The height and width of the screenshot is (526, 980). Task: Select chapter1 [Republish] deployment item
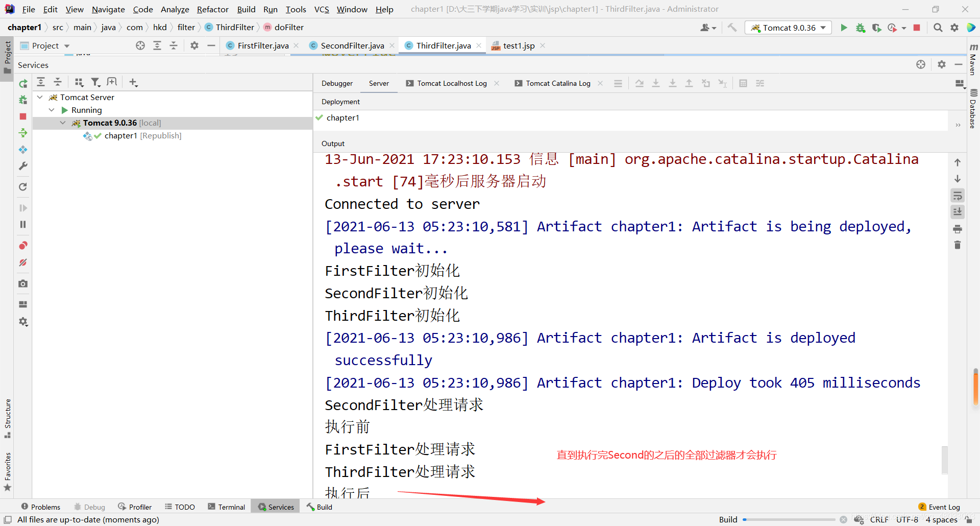coord(133,135)
